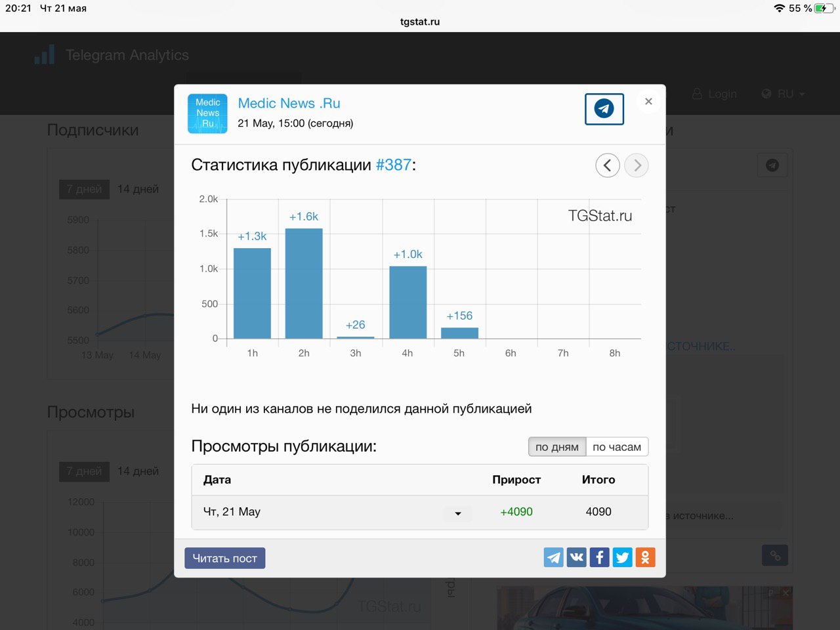Open the Medic News .Ru channel link
This screenshot has height=630, width=840.
[x=289, y=103]
